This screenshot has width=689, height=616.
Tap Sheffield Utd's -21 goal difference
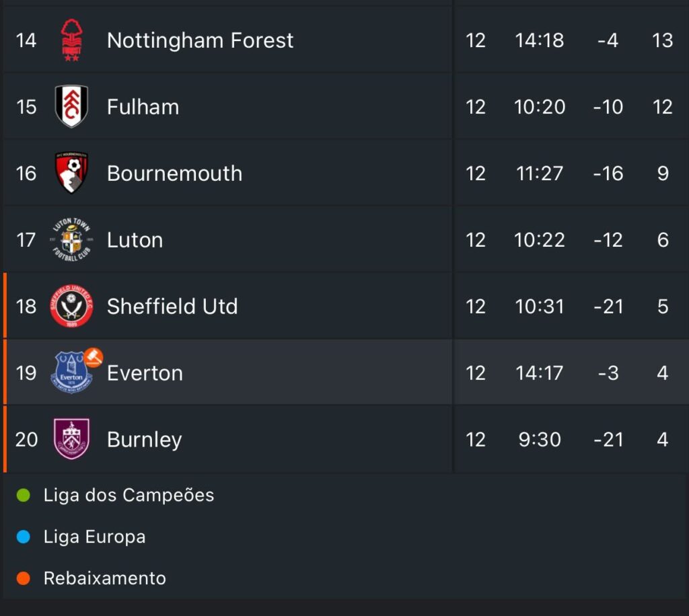608,307
